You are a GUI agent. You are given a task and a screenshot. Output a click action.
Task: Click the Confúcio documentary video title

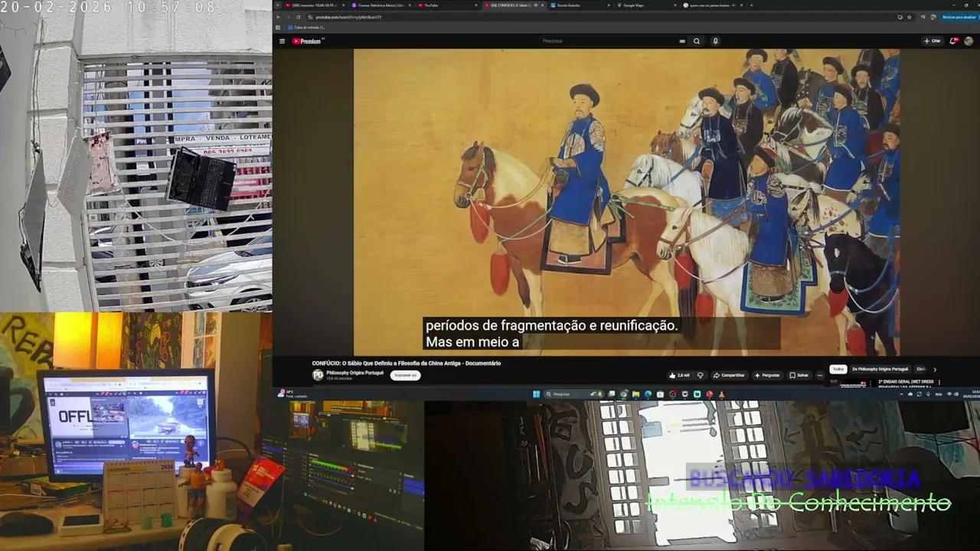click(x=407, y=363)
